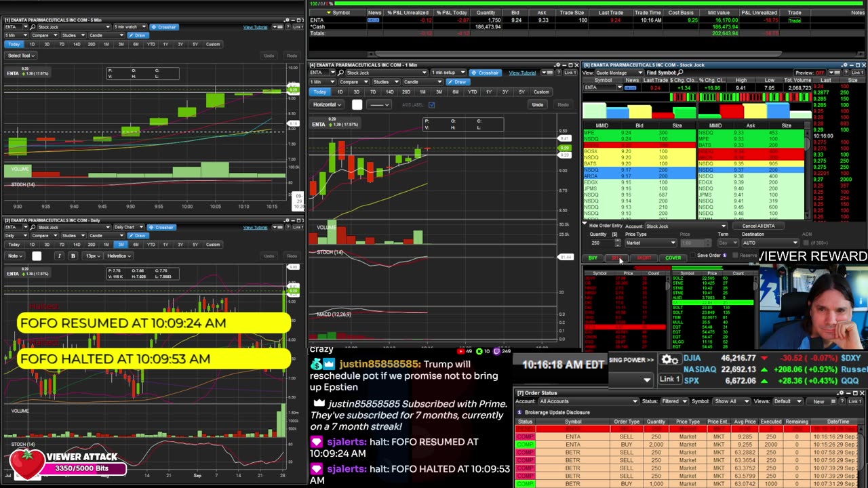This screenshot has width=868, height=488.
Task: Open Candle chart type dropdown in 1 Min chart
Action: 422,82
